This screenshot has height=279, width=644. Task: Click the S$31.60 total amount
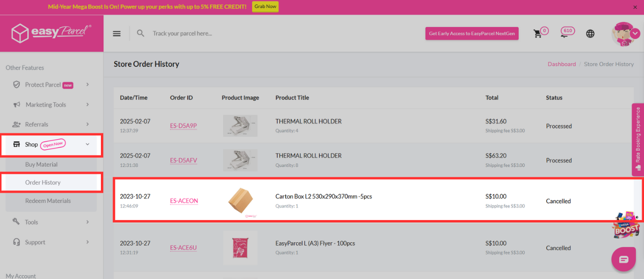pos(496,121)
